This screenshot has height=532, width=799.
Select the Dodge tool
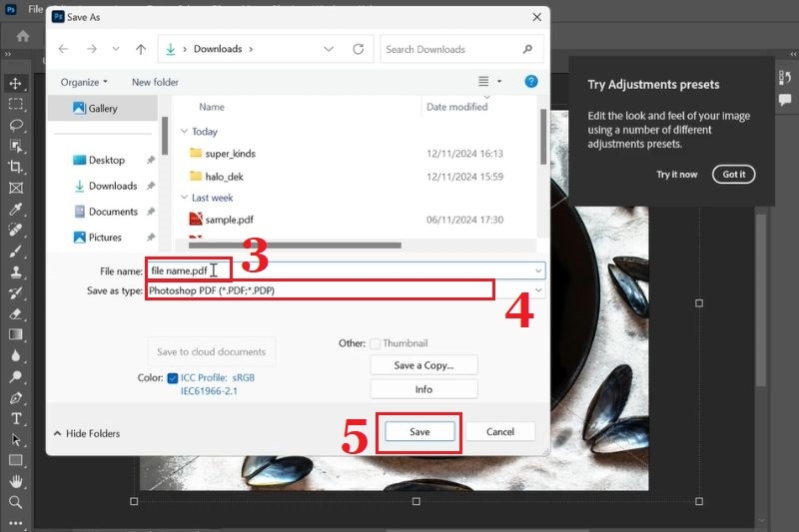point(15,376)
